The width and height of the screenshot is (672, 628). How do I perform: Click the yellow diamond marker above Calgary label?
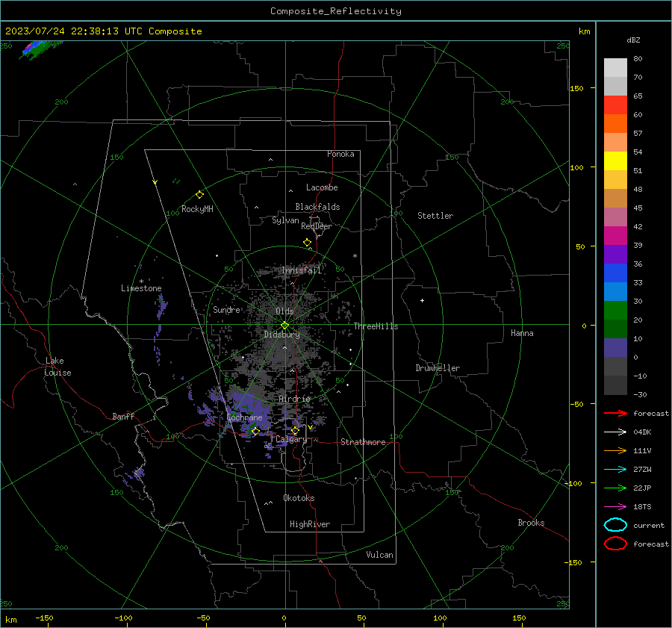click(x=295, y=430)
